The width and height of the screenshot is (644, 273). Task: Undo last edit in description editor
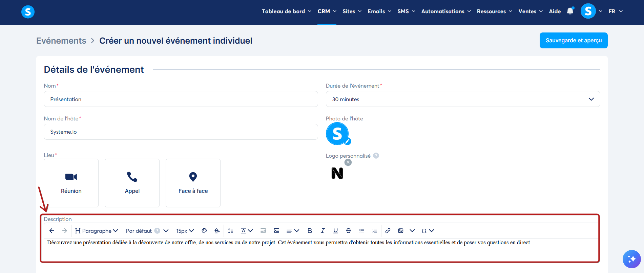click(52, 231)
